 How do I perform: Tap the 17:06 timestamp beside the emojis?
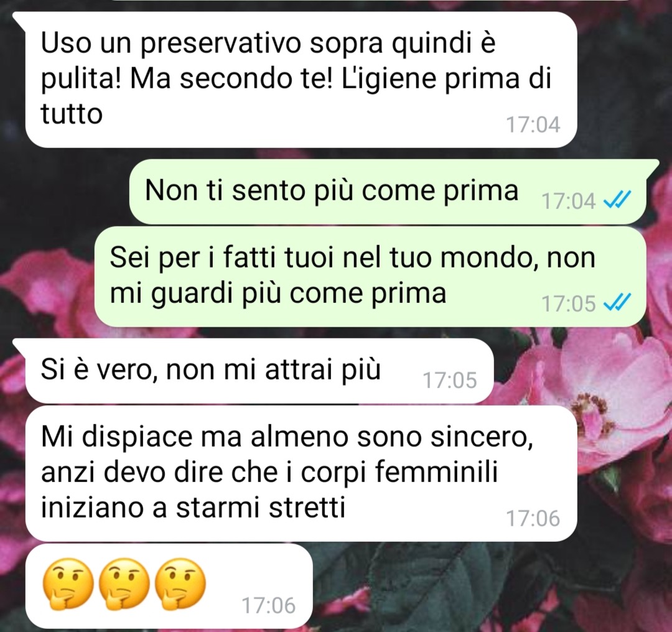269,605
